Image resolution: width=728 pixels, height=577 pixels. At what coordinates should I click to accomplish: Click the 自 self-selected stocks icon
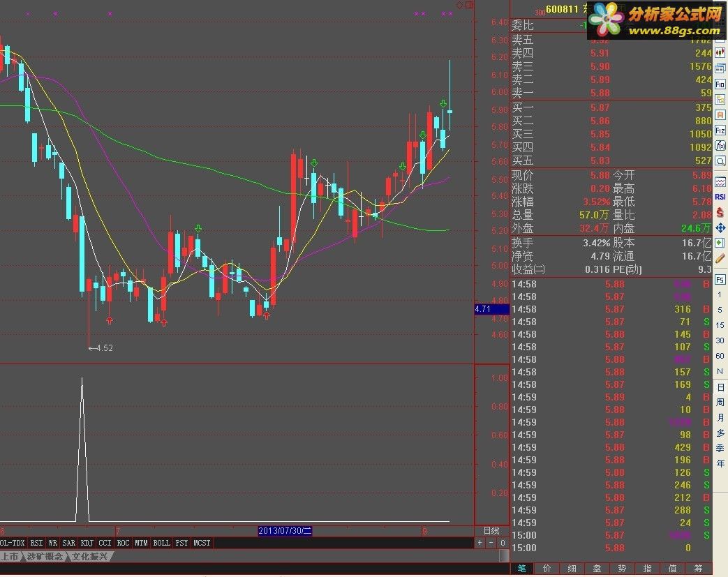[x=720, y=114]
